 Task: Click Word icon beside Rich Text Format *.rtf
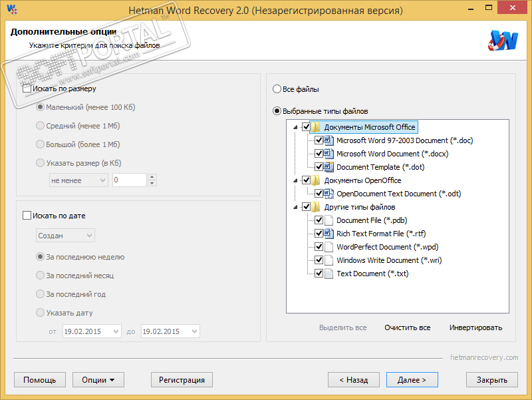(329, 234)
